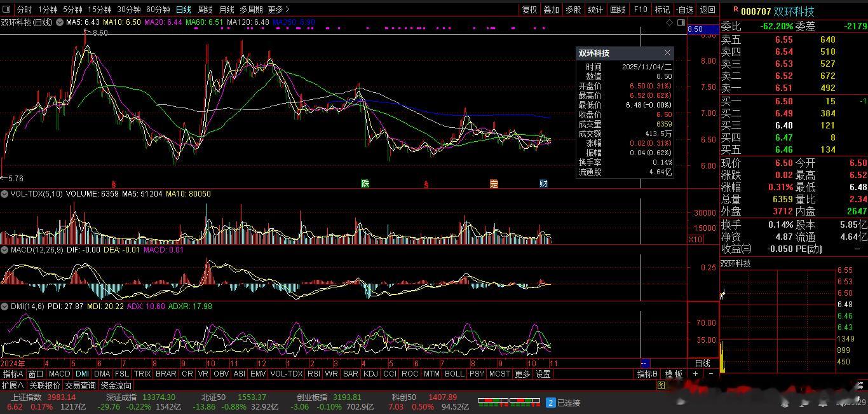Switch to the 周线 weekly chart
Viewport: 868px width, 414px height.
(205, 10)
